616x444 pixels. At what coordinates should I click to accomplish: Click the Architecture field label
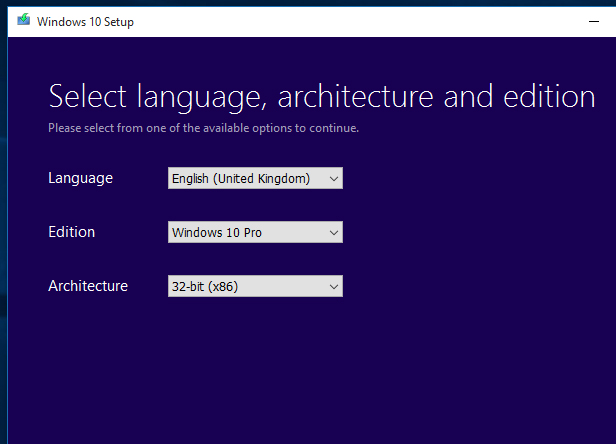(x=88, y=286)
